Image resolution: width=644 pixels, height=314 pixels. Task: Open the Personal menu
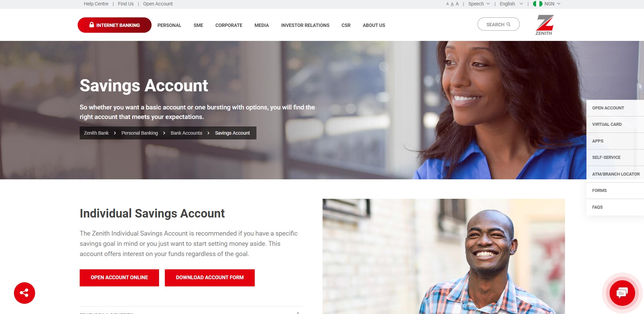[169, 25]
